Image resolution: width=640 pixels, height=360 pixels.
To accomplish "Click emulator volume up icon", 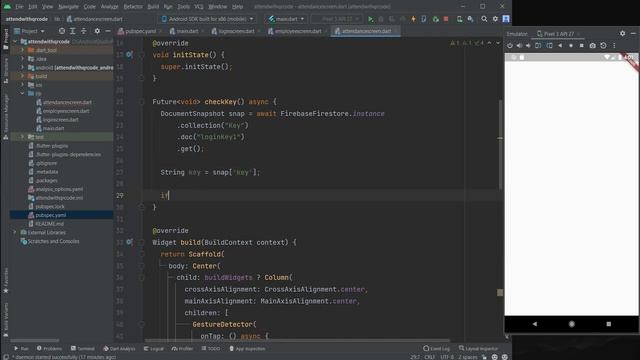I will point(519,46).
